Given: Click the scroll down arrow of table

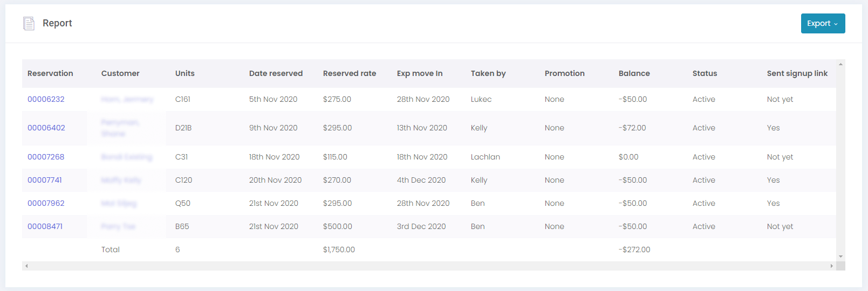Looking at the screenshot, I should click(840, 257).
